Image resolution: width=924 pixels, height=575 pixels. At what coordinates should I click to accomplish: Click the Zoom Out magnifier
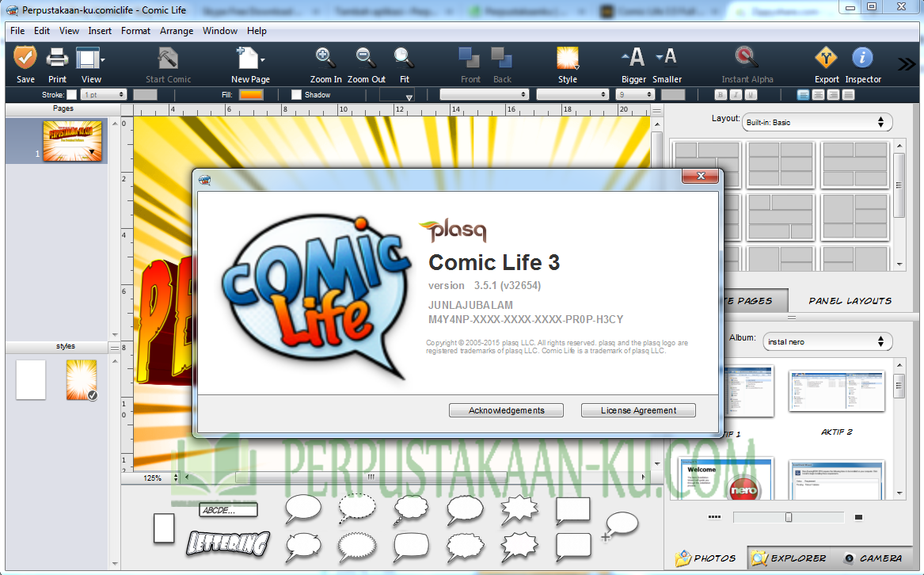pyautogui.click(x=366, y=59)
